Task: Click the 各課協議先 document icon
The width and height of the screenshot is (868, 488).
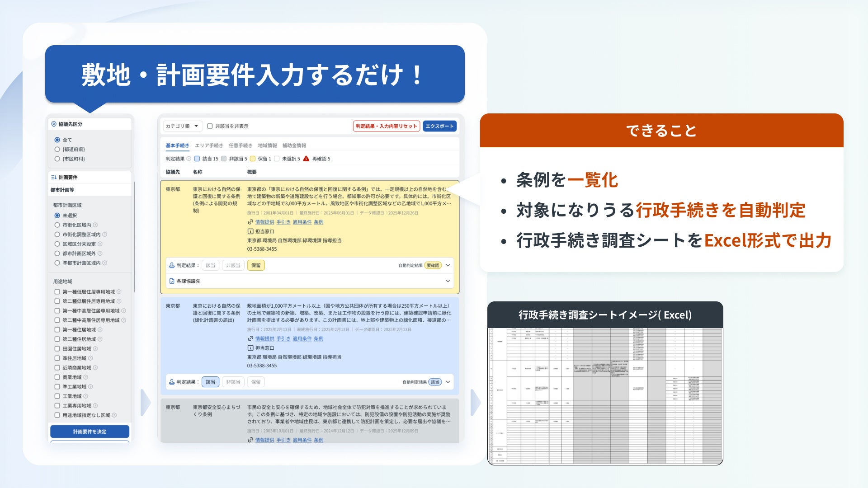Action: click(172, 281)
